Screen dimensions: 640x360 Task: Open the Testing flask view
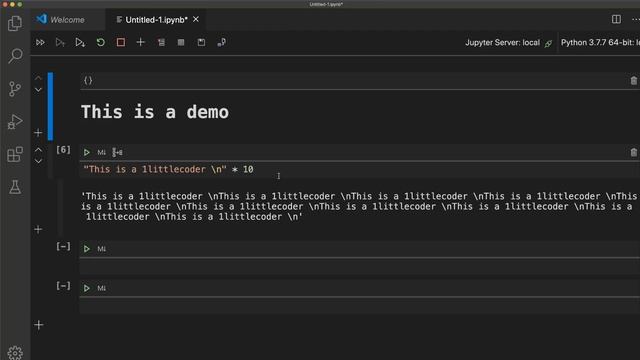pyautogui.click(x=15, y=187)
